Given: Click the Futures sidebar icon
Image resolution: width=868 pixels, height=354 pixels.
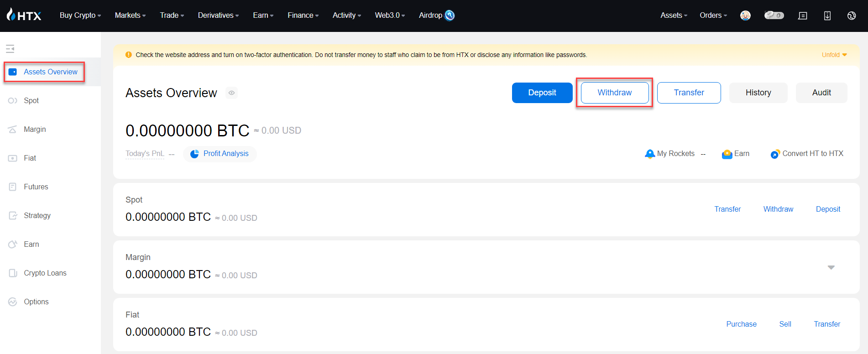Looking at the screenshot, I should pyautogui.click(x=13, y=187).
